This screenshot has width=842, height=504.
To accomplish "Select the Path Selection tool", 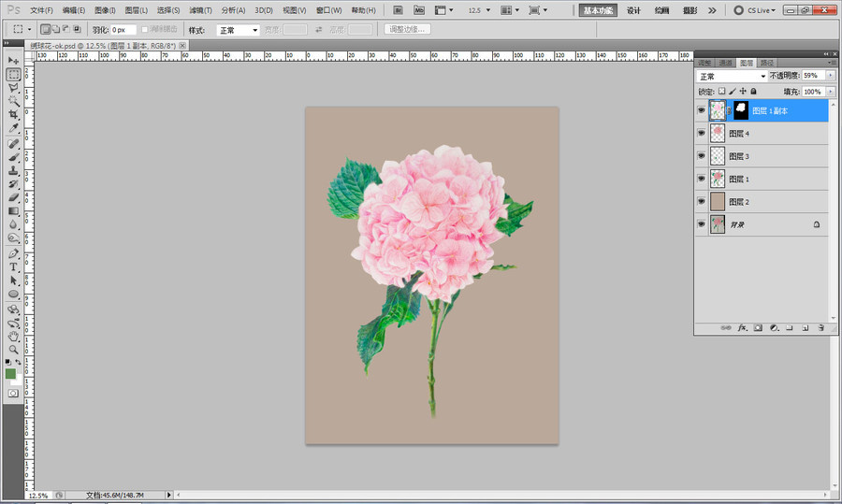I will [x=13, y=281].
